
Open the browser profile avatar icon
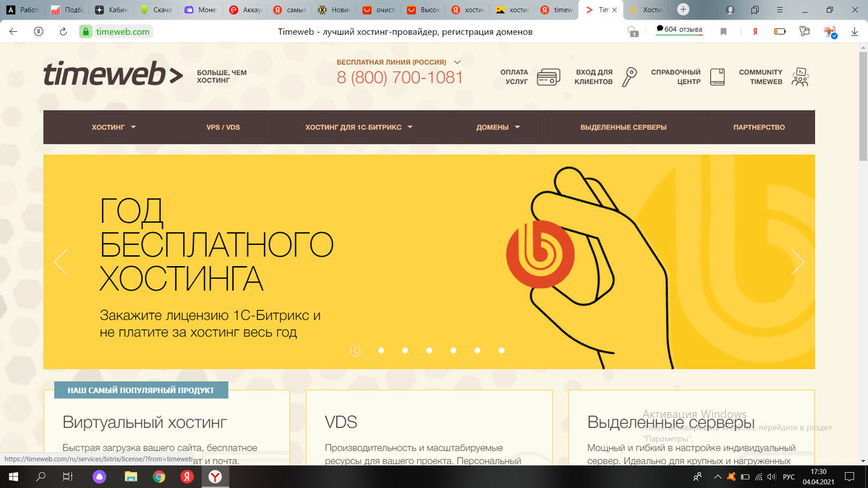click(x=731, y=10)
